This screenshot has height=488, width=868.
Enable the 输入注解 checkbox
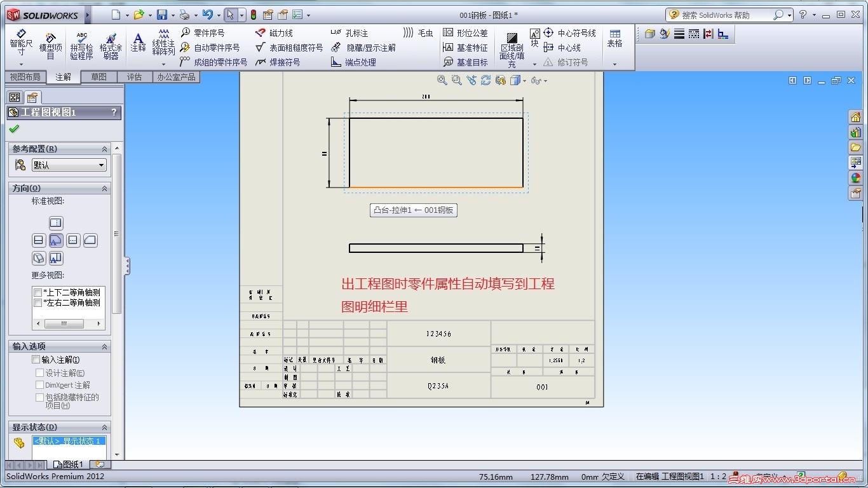[36, 360]
